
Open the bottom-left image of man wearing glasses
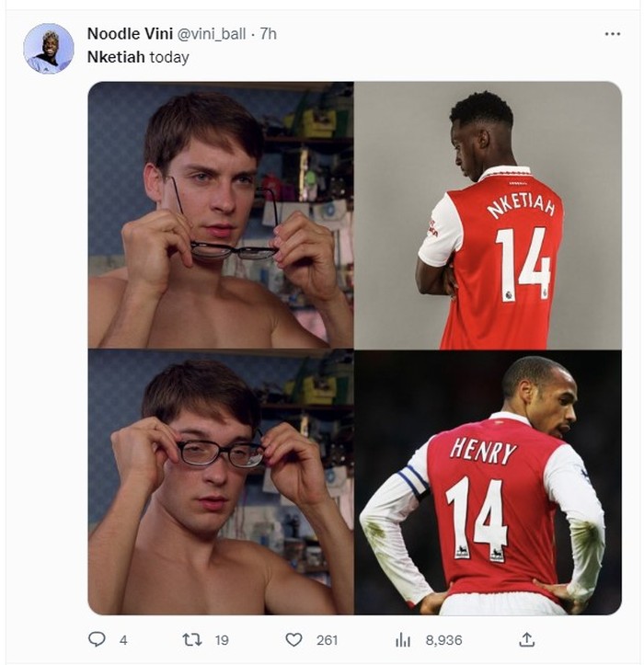221,482
